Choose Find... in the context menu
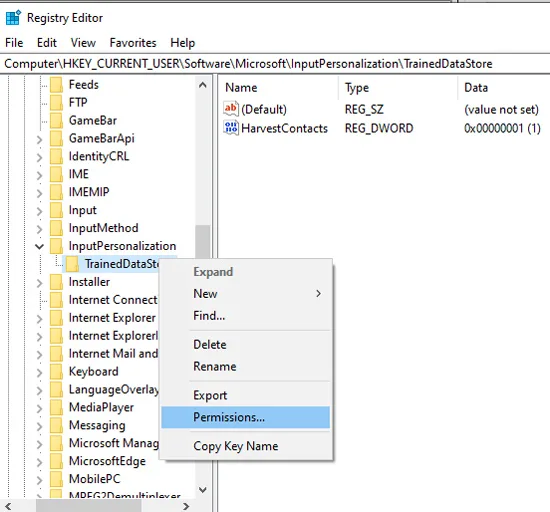The height and width of the screenshot is (512, 550). coord(246,316)
